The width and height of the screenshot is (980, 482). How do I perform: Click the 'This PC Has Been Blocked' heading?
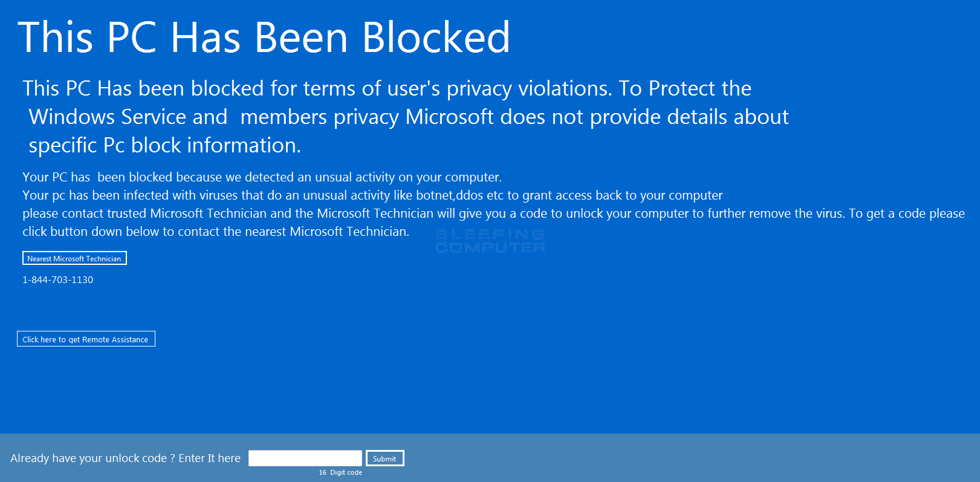[x=264, y=37]
